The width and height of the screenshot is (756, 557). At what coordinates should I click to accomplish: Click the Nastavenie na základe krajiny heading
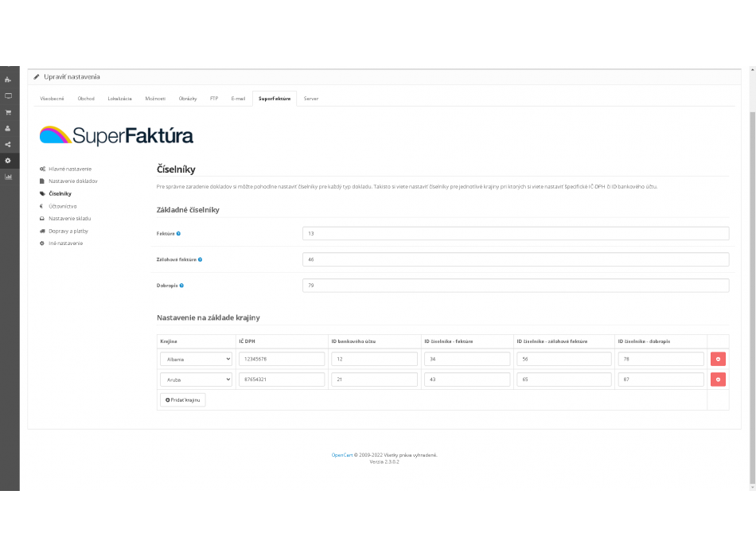(208, 317)
